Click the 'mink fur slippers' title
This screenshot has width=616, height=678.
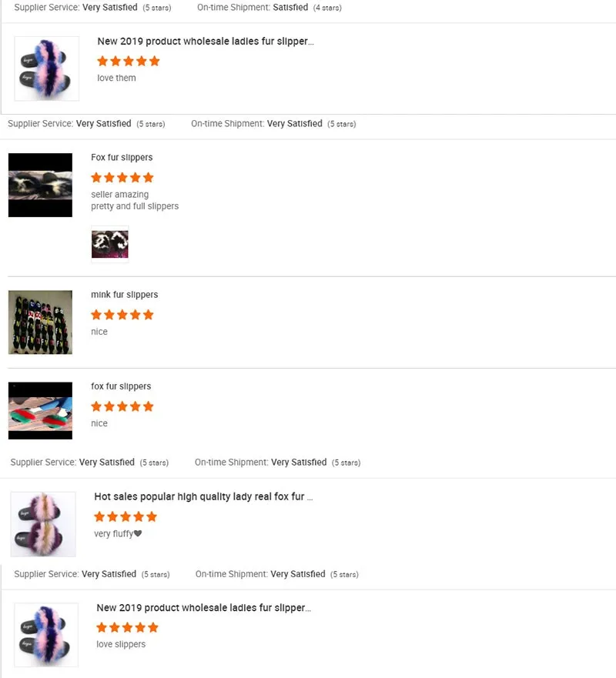124,295
